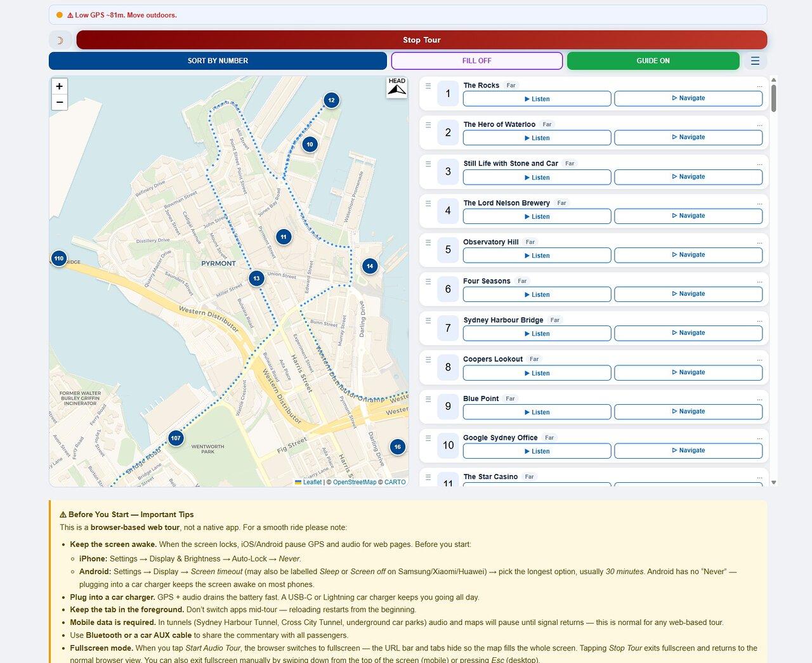Click the drag handle for The Hero of Waterloo
812x663 pixels.
click(x=428, y=125)
